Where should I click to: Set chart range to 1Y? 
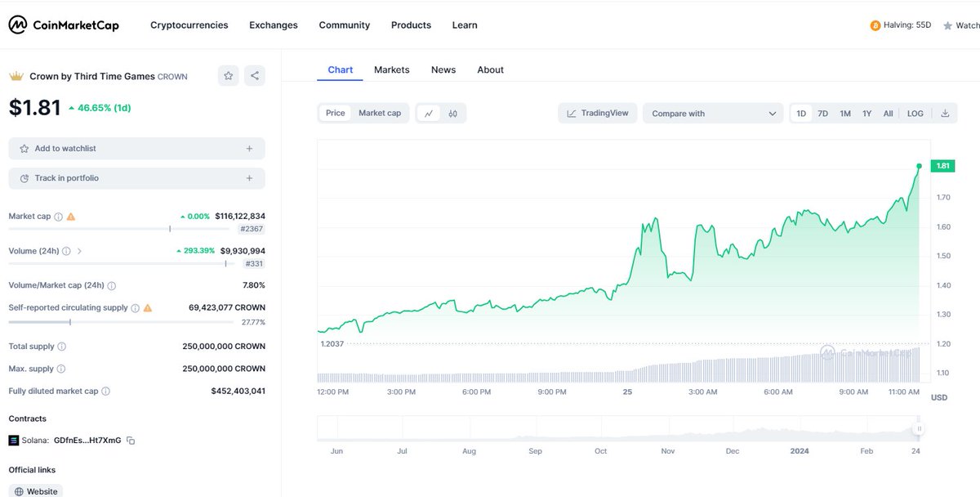click(867, 114)
